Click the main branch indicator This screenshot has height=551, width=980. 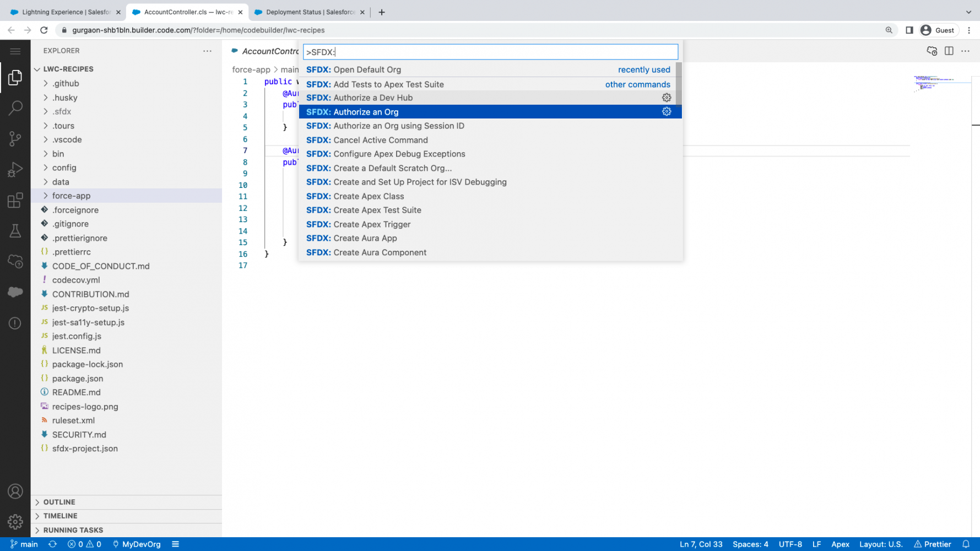[24, 544]
